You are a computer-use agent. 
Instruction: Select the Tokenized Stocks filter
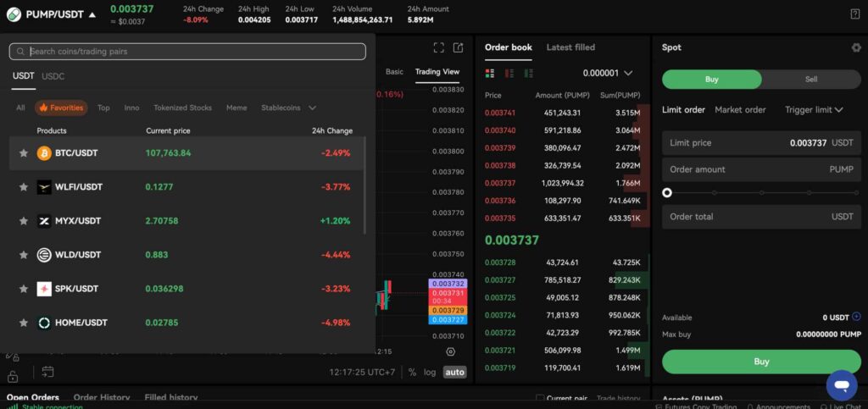[x=183, y=108]
